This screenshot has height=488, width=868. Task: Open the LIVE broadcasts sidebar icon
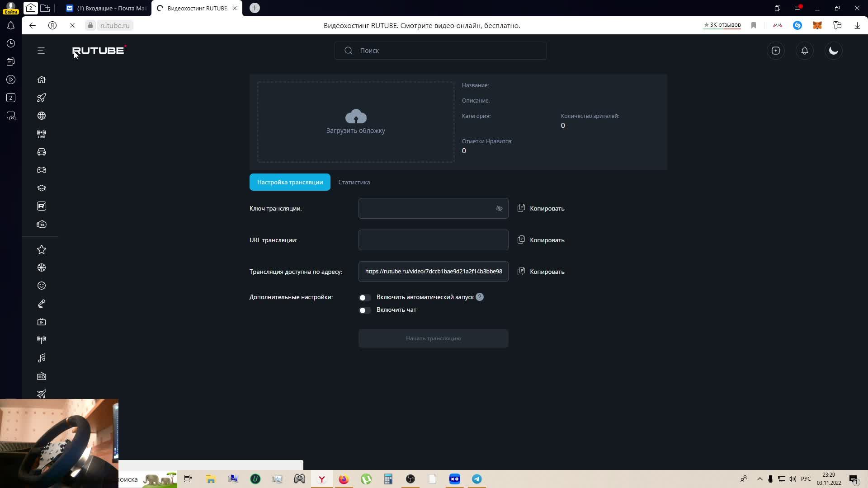point(42,134)
